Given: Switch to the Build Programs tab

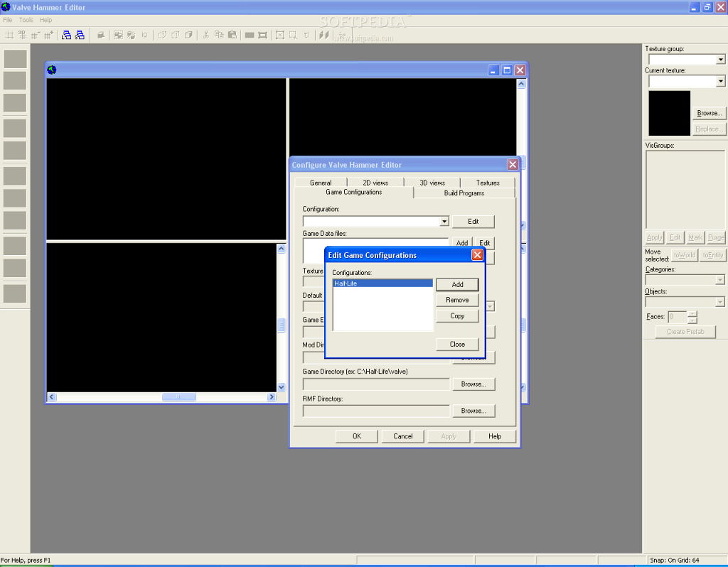Looking at the screenshot, I should (464, 193).
